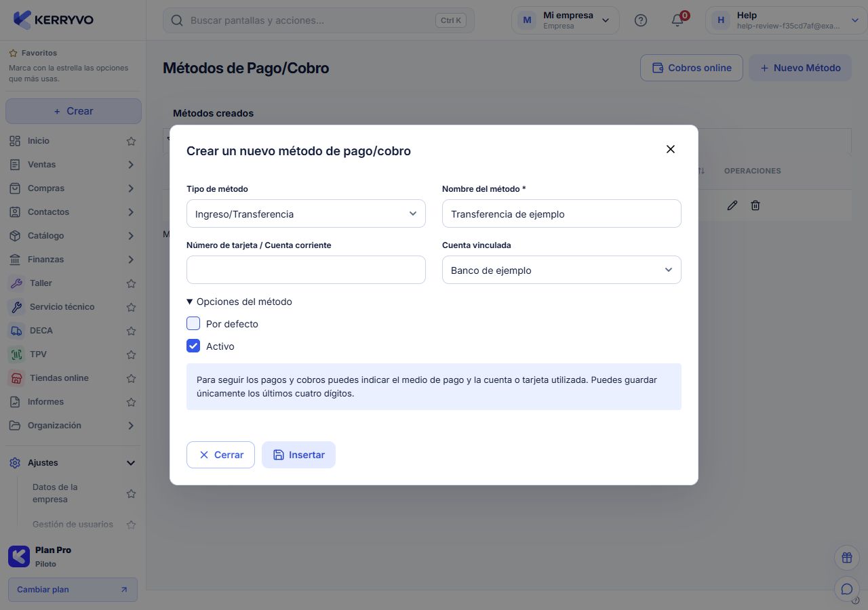Viewport: 868px width, 610px height.
Task: Open the Cuenta vinculada dropdown
Action: (561, 270)
